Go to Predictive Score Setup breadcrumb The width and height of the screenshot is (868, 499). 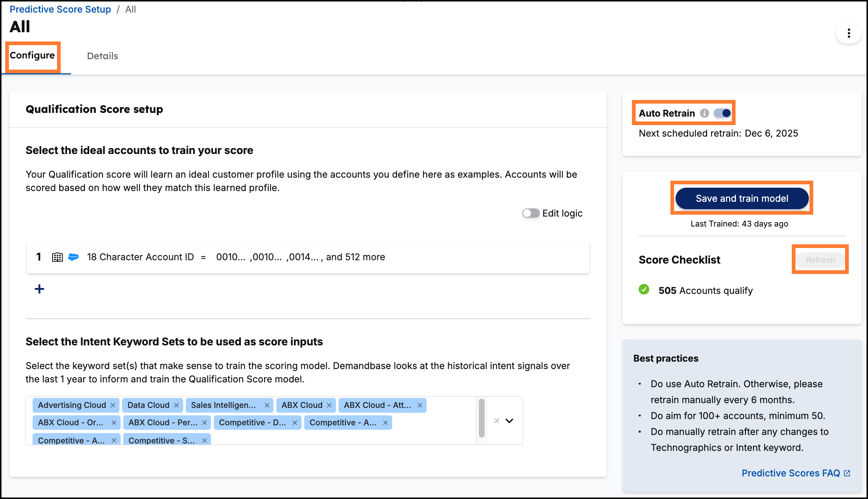pyautogui.click(x=60, y=9)
